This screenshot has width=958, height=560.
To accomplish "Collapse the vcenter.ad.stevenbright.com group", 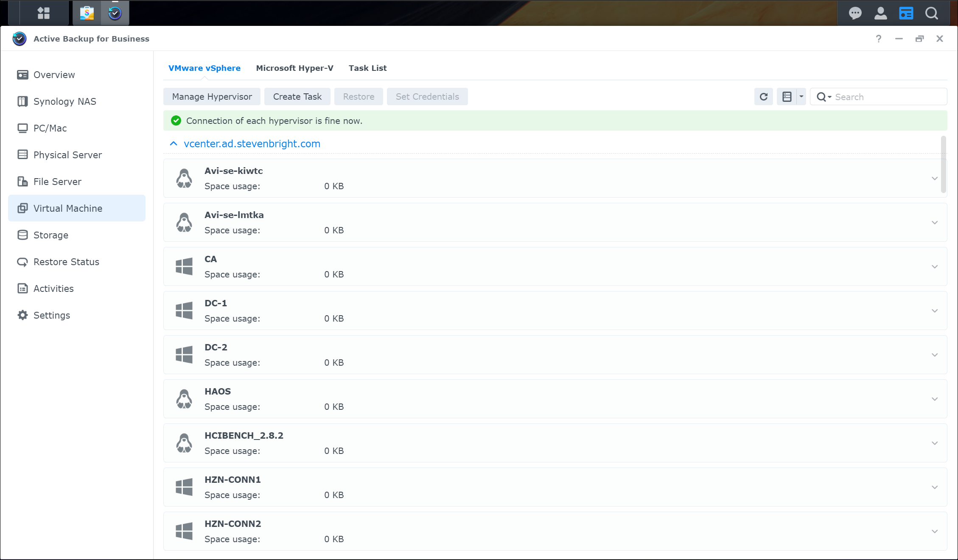I will click(174, 144).
